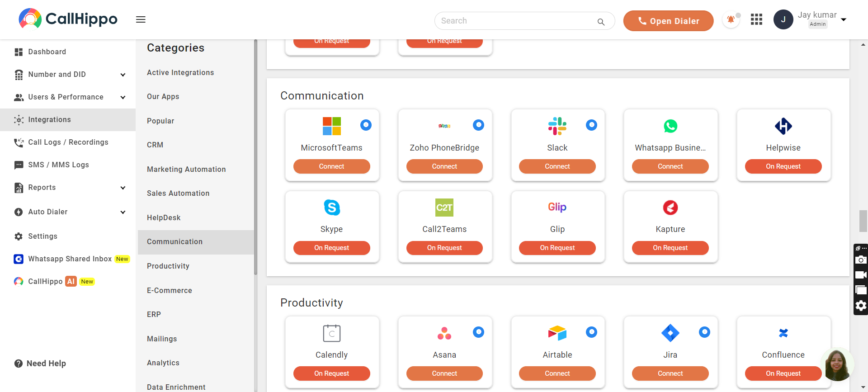Click the Kapture logo
The height and width of the screenshot is (392, 868).
click(x=670, y=208)
